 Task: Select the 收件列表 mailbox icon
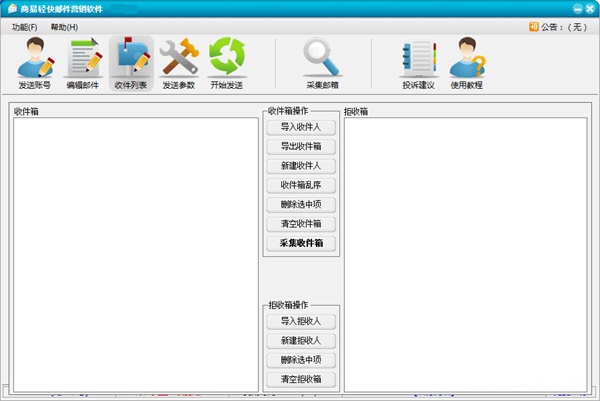point(131,64)
